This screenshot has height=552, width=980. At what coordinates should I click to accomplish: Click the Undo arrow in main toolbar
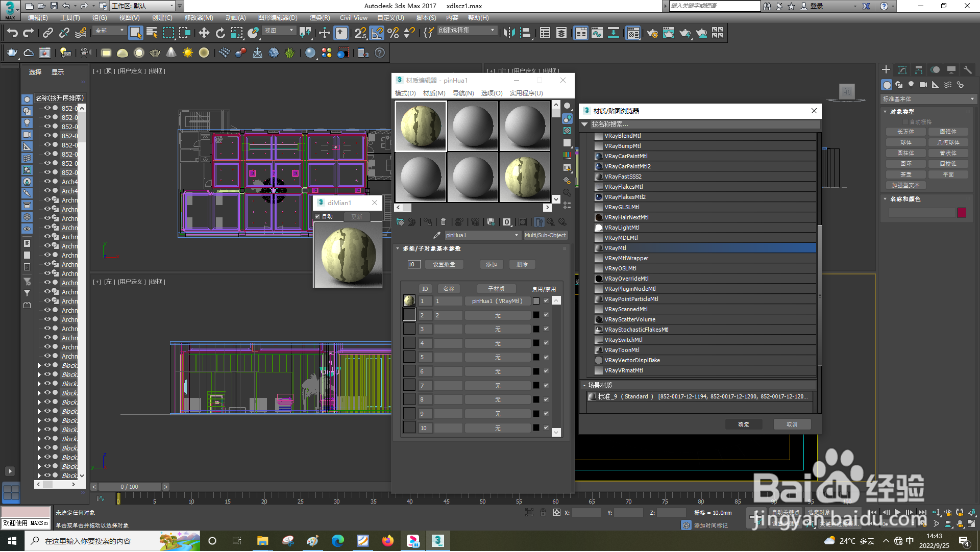12,34
